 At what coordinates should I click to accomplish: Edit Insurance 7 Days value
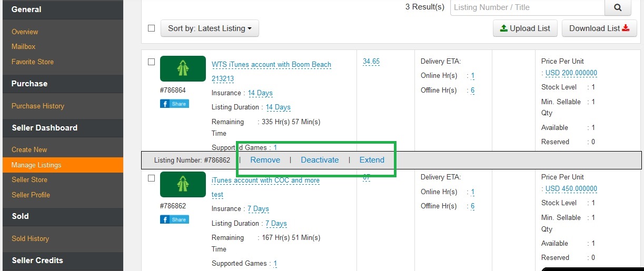(x=259, y=209)
